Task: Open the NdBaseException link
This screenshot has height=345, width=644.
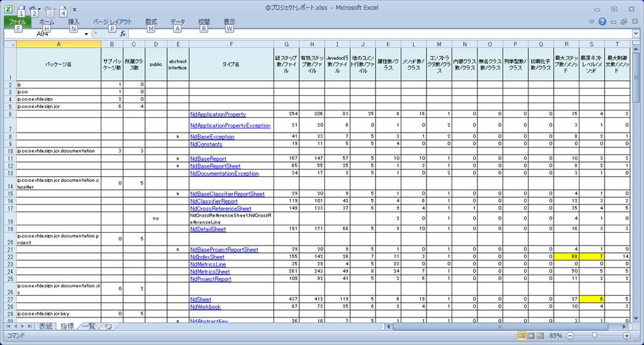Action: pyautogui.click(x=212, y=137)
